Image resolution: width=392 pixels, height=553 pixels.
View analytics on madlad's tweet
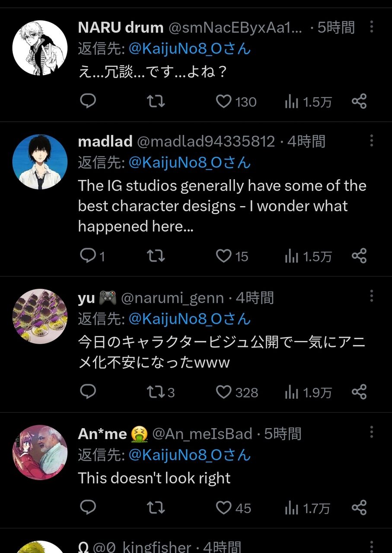point(308,257)
